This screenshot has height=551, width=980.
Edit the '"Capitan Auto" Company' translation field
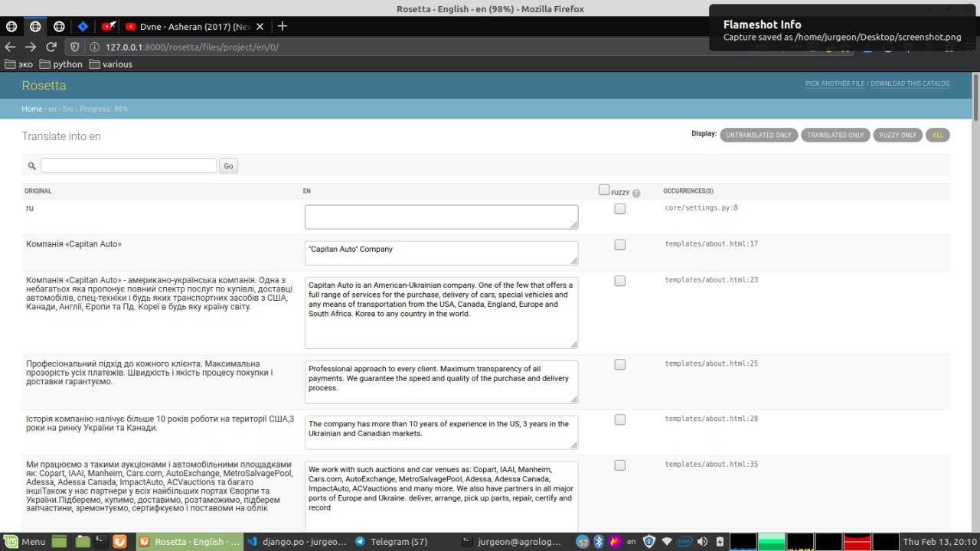442,253
